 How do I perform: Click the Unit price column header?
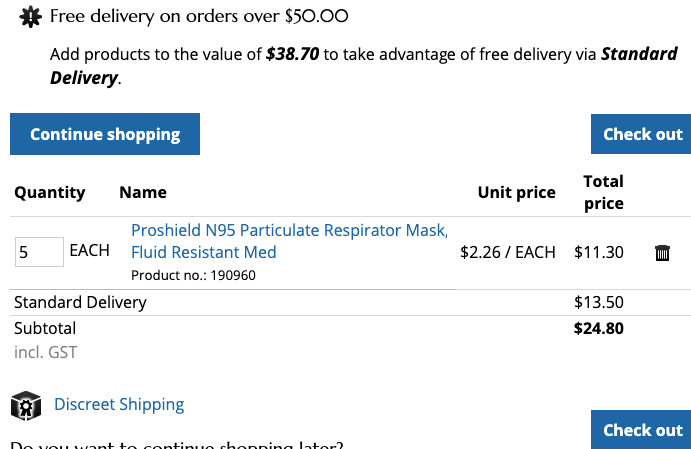tap(516, 192)
